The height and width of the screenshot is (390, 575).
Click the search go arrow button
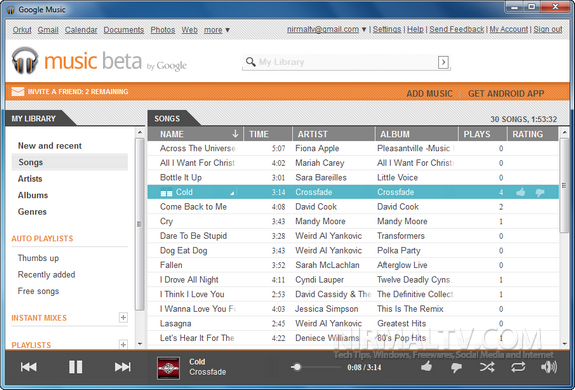pyautogui.click(x=443, y=62)
